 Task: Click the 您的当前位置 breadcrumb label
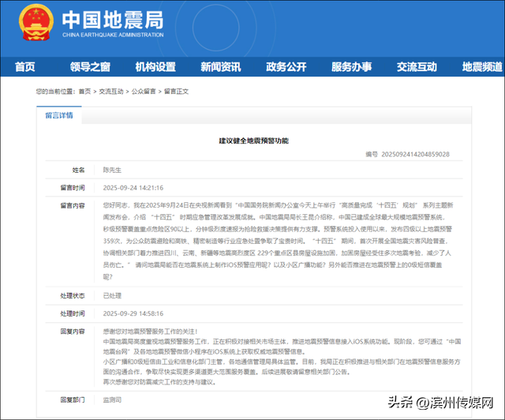56,92
